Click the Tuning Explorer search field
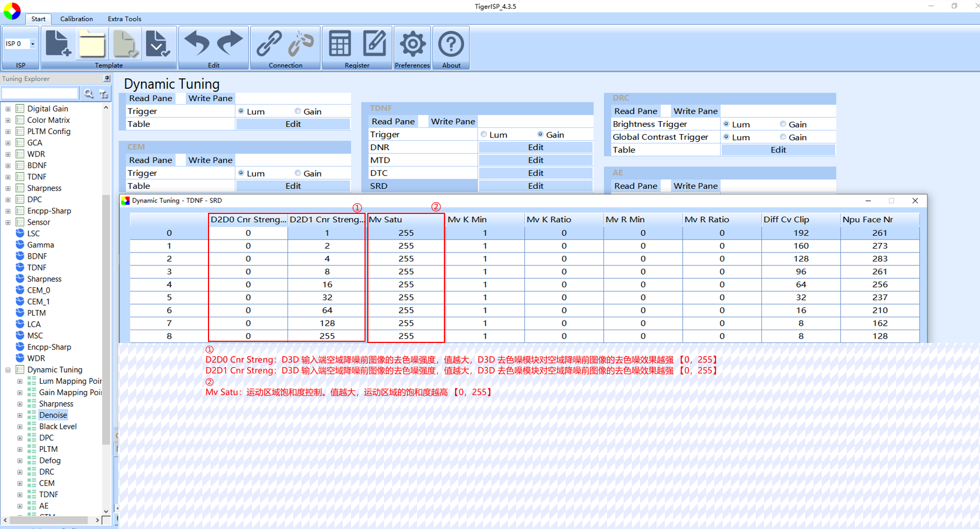Screen dimensions: 980x529 click(x=40, y=93)
